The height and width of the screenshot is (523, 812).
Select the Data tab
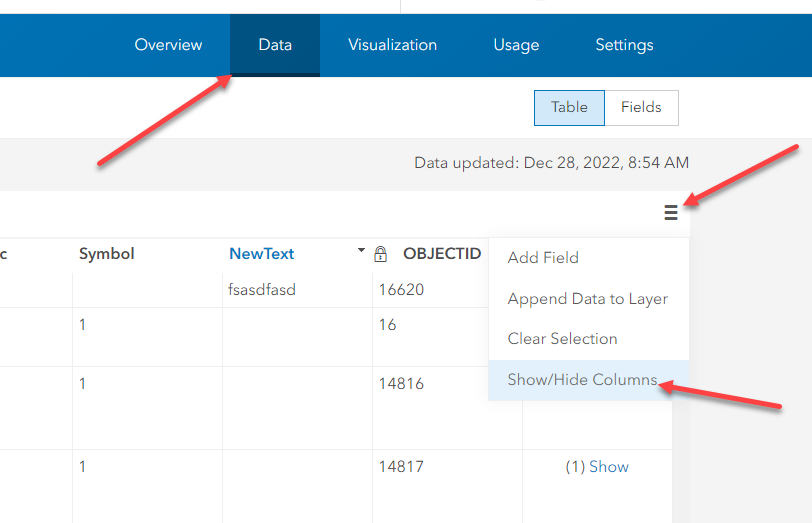tap(275, 45)
